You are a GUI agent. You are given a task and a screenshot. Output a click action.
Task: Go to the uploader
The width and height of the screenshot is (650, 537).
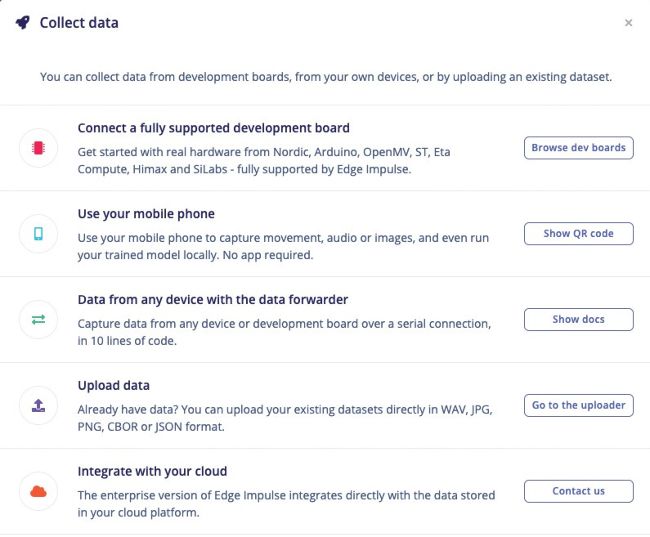(579, 405)
